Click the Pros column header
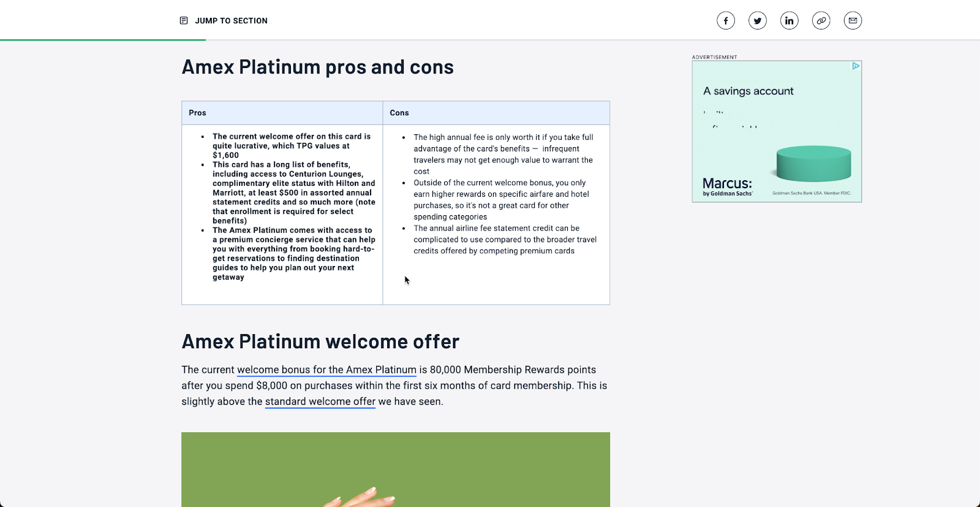 point(282,113)
